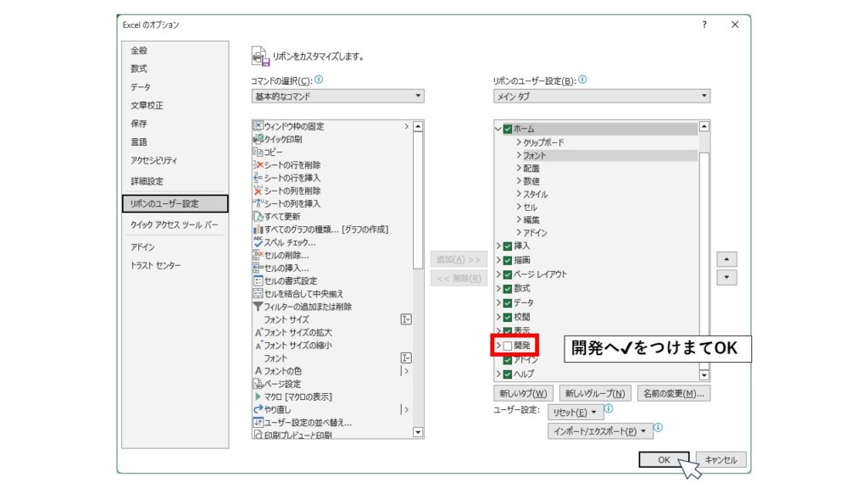Uncheck the 挿入 tab checkbox
The width and height of the screenshot is (868, 488).
pyautogui.click(x=508, y=246)
